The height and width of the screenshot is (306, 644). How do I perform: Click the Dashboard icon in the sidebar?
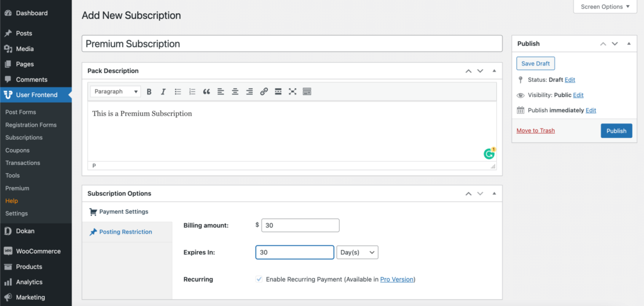pyautogui.click(x=8, y=13)
